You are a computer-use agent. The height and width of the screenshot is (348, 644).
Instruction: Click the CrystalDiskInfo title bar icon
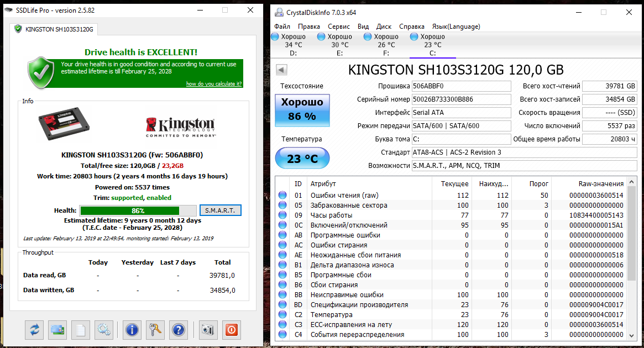[279, 12]
